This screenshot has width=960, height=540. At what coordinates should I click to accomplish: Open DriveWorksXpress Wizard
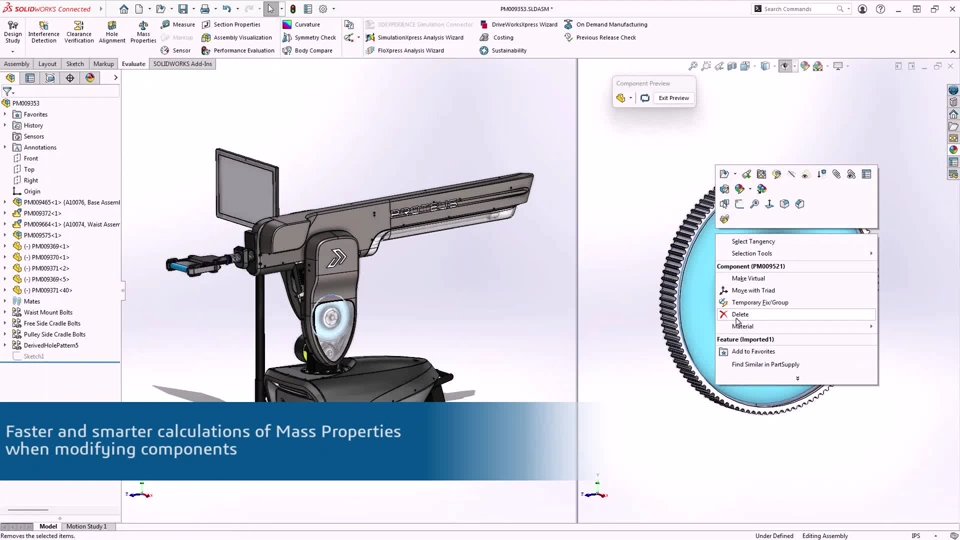point(519,24)
